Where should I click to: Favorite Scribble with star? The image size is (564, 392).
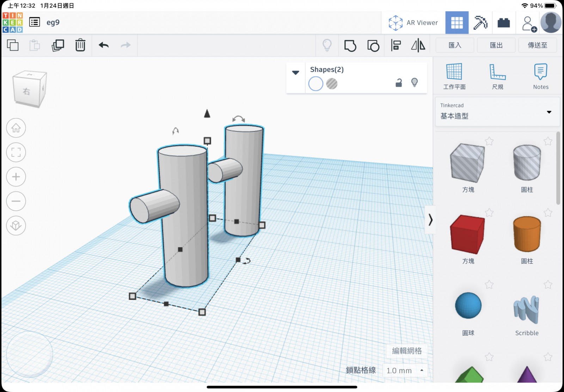tap(548, 284)
